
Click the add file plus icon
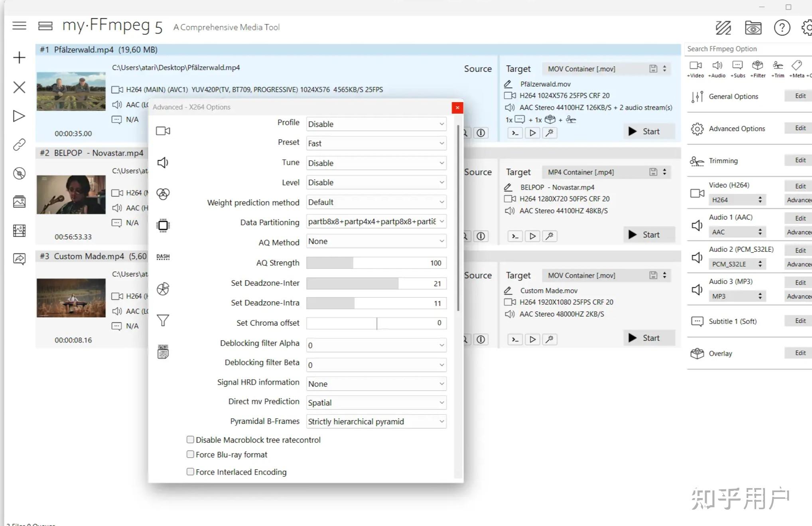[x=19, y=57]
